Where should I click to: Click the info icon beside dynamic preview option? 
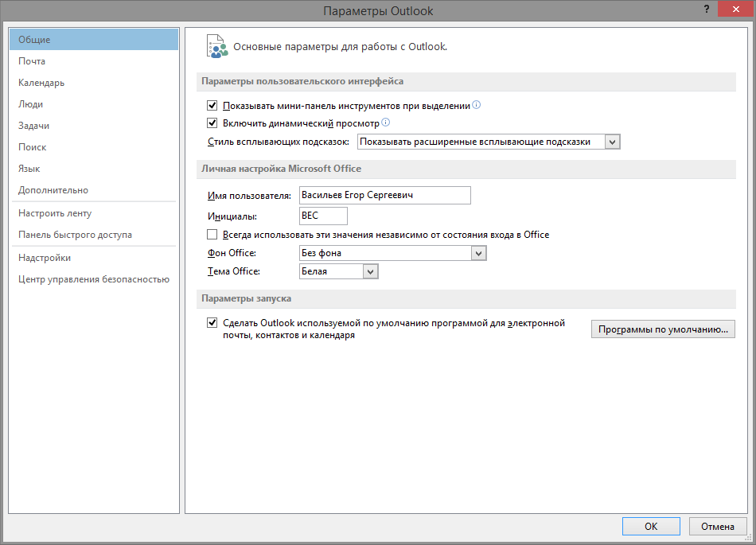point(385,123)
